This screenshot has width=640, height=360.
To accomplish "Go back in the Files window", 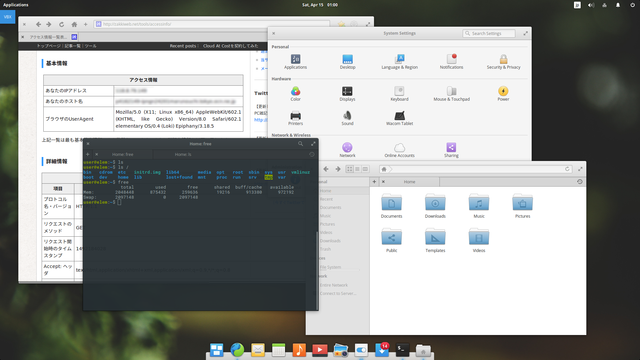I will tap(326, 169).
